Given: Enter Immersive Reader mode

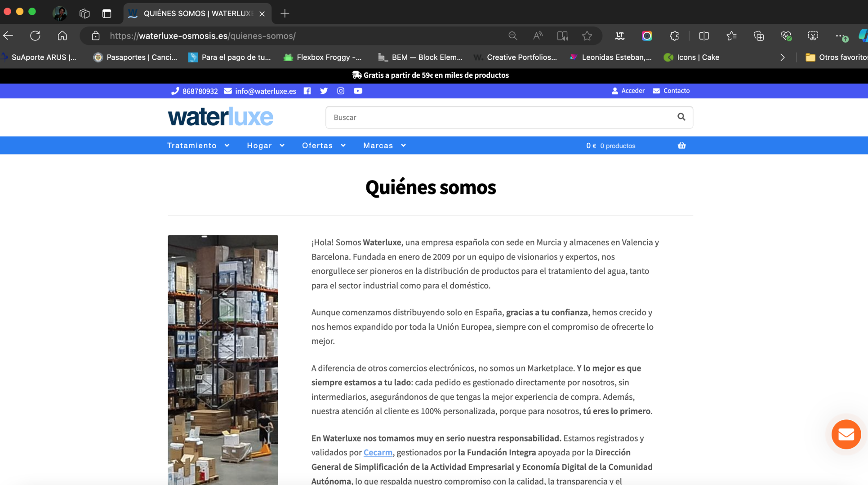Looking at the screenshot, I should click(562, 36).
